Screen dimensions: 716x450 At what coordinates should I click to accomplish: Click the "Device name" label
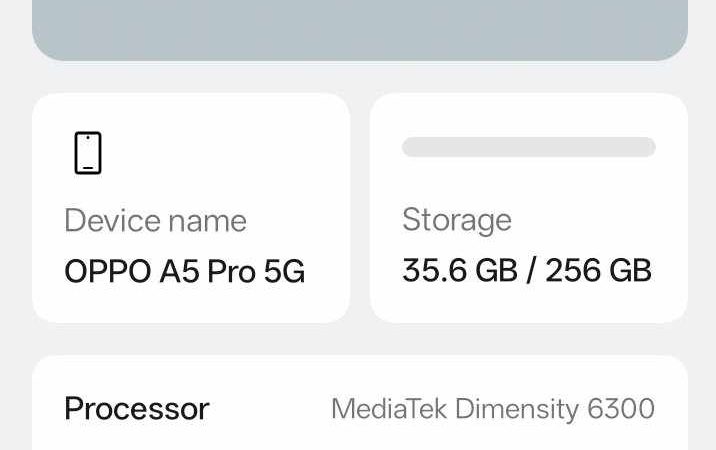[155, 221]
